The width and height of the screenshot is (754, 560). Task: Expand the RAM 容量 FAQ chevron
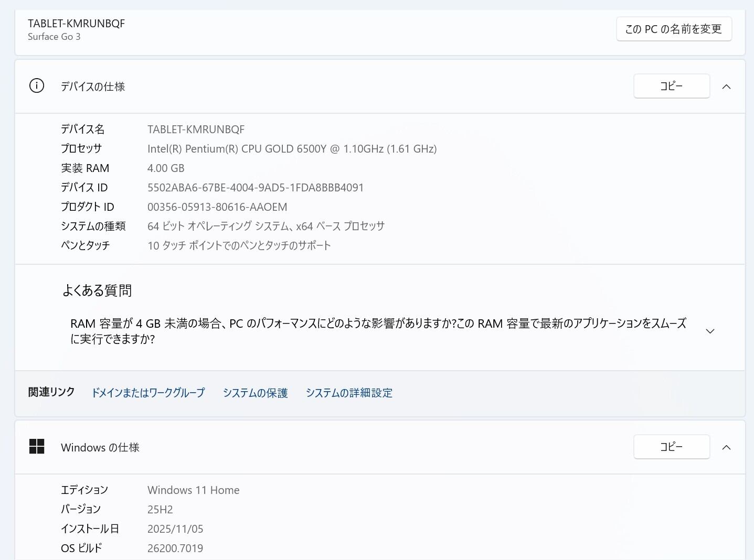point(710,331)
